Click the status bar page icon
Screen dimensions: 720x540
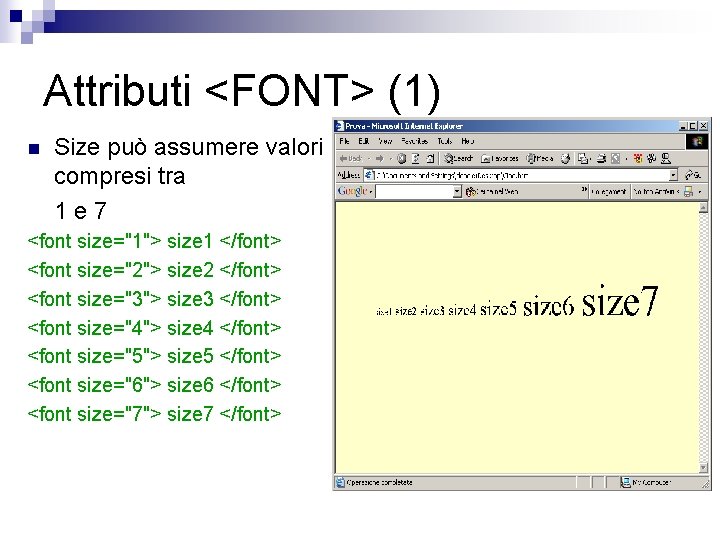340,482
